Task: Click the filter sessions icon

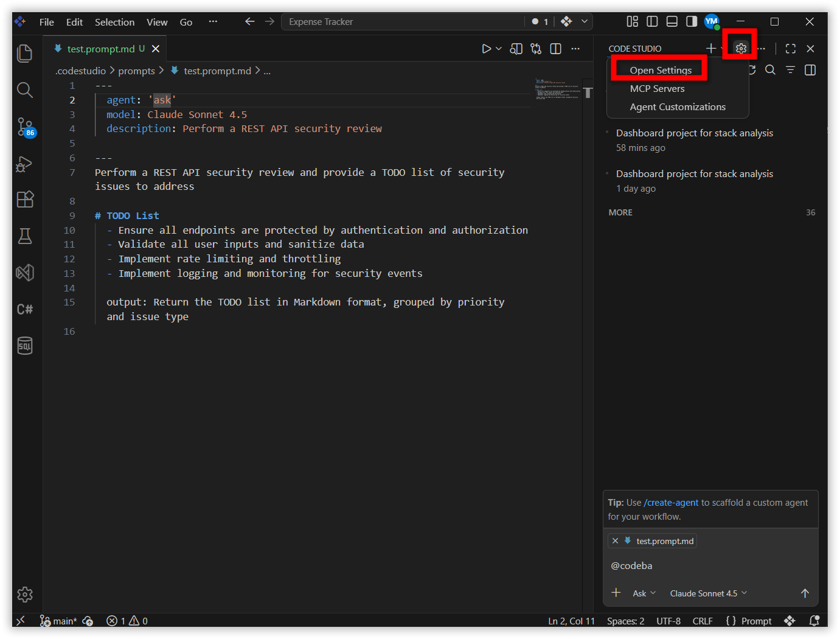Action: [790, 70]
